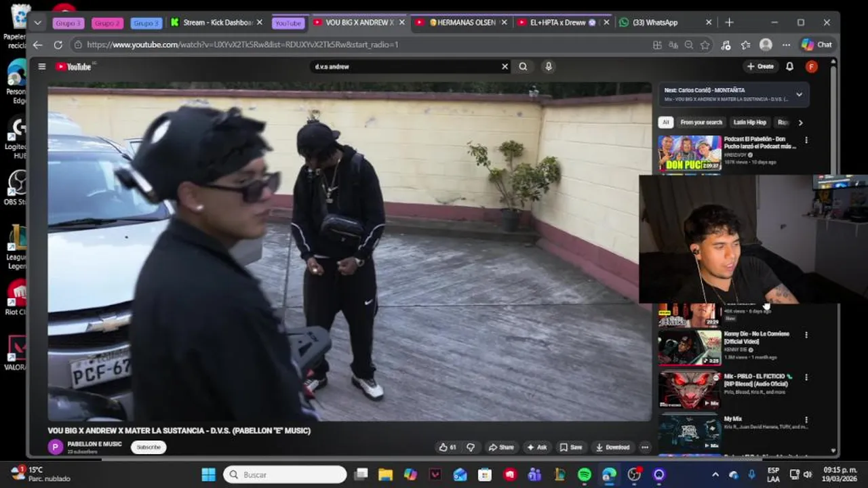868x488 pixels.
Task: Open File Explorer from the taskbar
Action: click(x=385, y=474)
